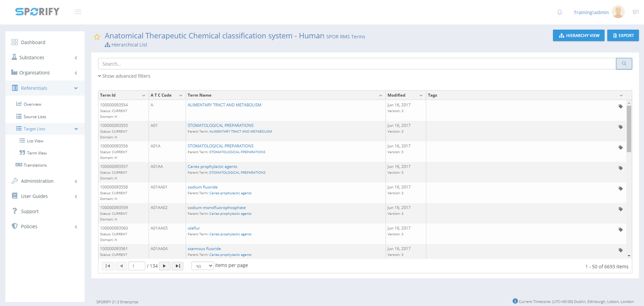Click the search magnifier button

(624, 64)
